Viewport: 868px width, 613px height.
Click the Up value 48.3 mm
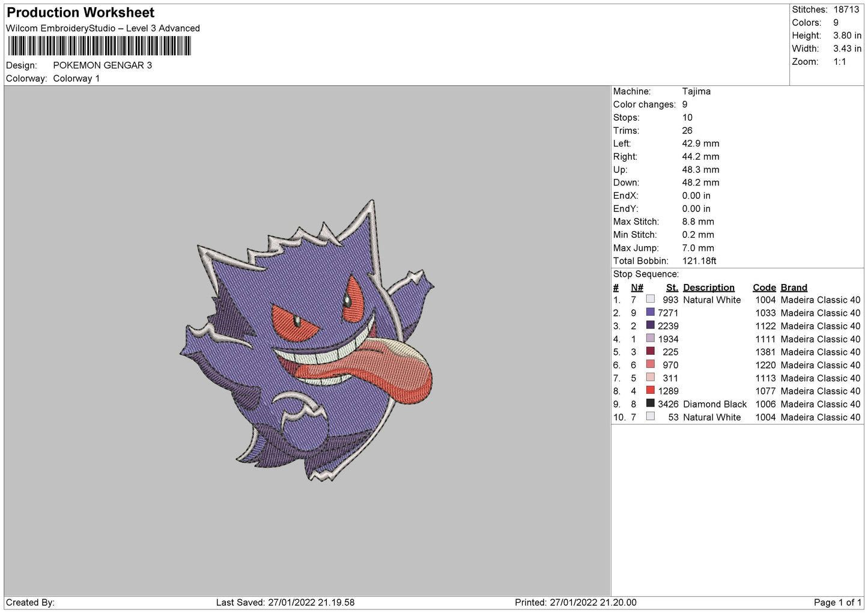pos(700,170)
